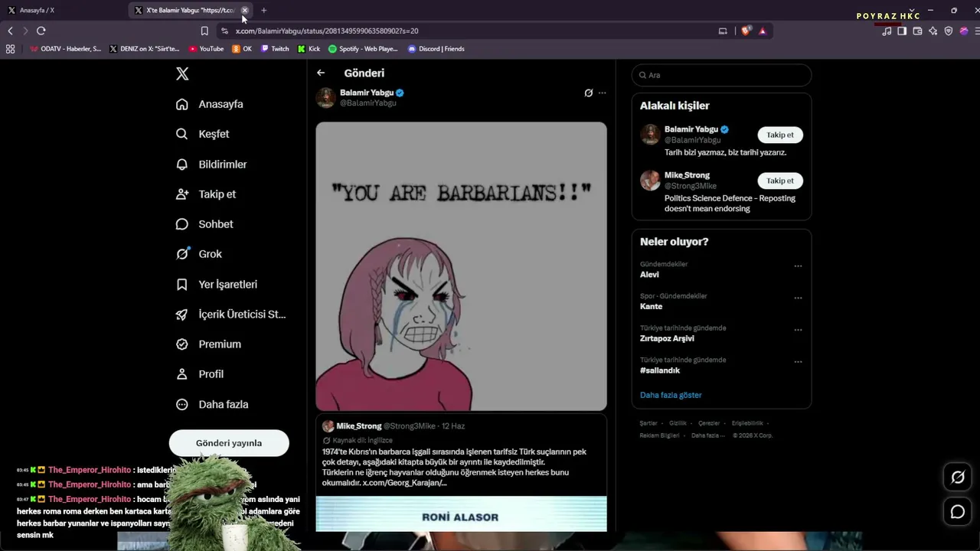The height and width of the screenshot is (551, 980).
Task: Open Premium in the sidebar
Action: 208,344
